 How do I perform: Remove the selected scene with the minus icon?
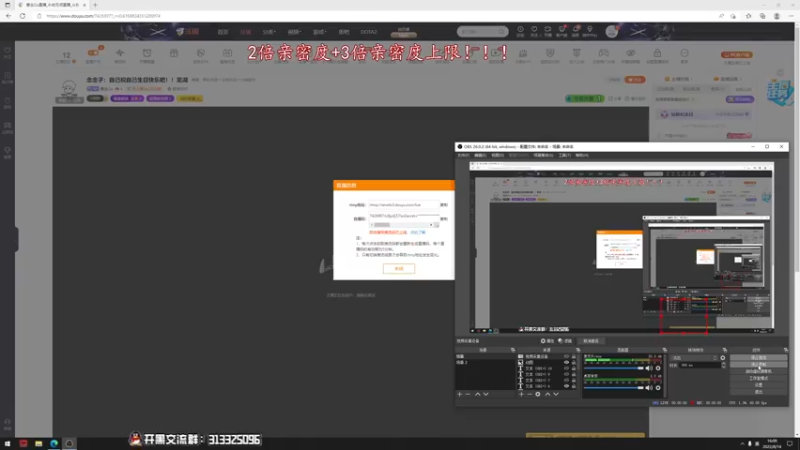[x=468, y=394]
